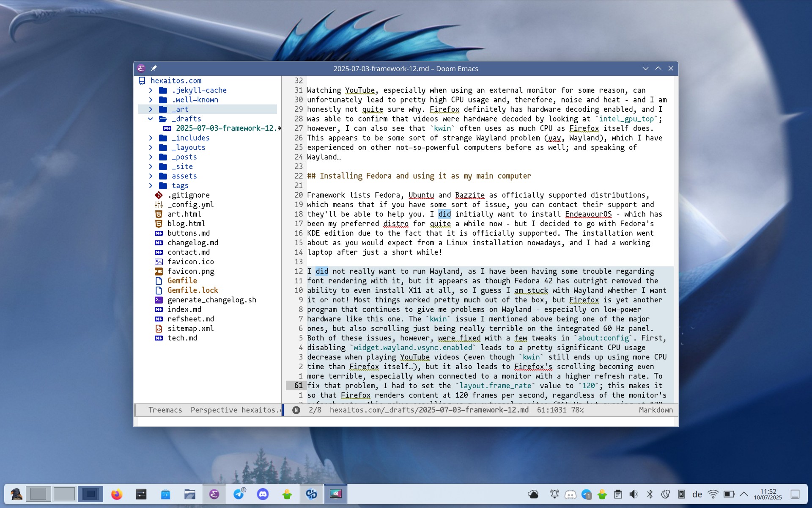Collapse the _drafts folder
Screen dimensions: 812x508
(151, 119)
